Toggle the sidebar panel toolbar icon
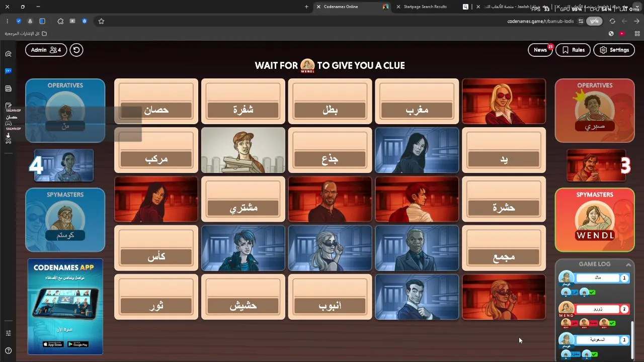Screen dimensions: 644x362 (42, 21)
